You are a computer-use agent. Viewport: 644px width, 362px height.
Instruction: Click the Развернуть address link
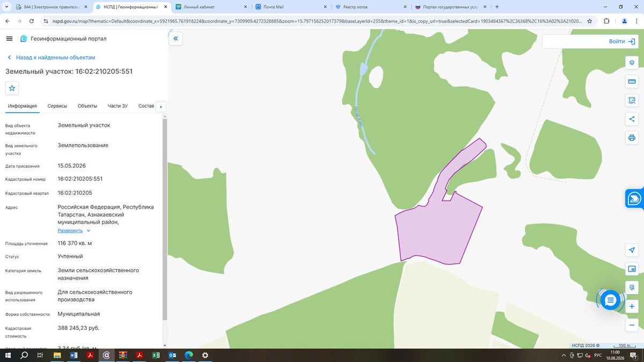[x=70, y=231]
